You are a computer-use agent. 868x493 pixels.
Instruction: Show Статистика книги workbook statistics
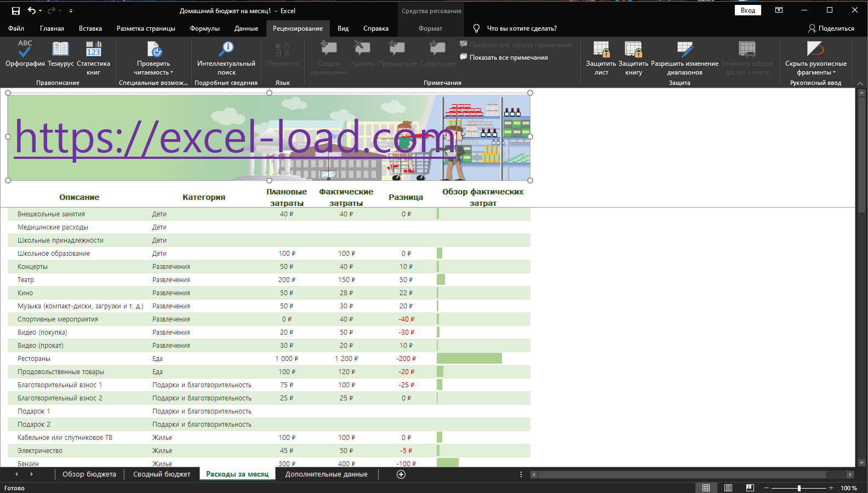click(x=94, y=58)
